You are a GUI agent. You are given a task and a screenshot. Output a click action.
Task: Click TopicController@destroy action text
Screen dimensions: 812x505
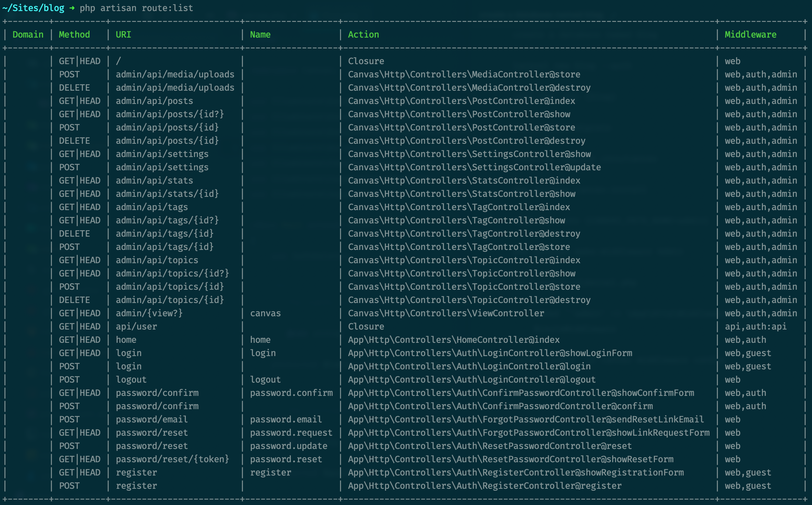[x=469, y=300]
